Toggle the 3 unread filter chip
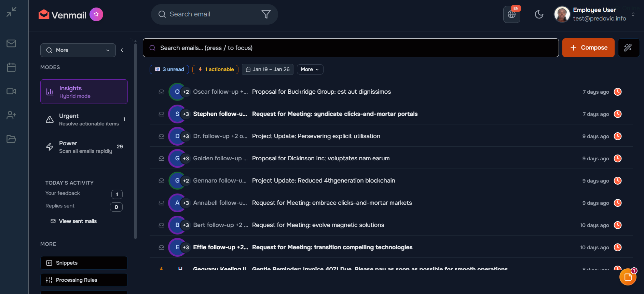 click(169, 69)
